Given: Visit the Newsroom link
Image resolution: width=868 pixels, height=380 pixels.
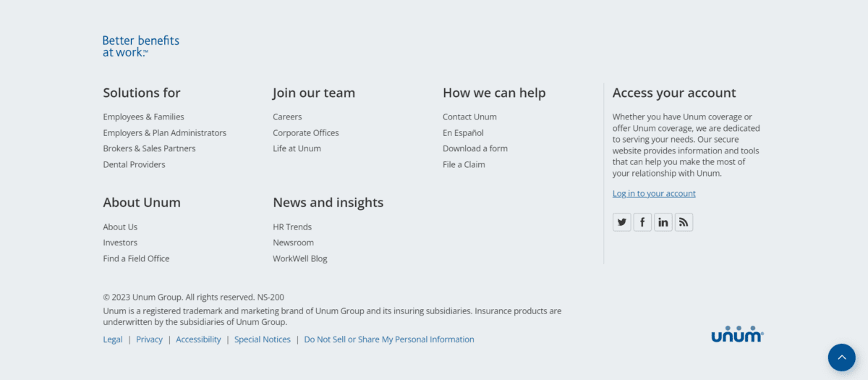Looking at the screenshot, I should coord(293,242).
